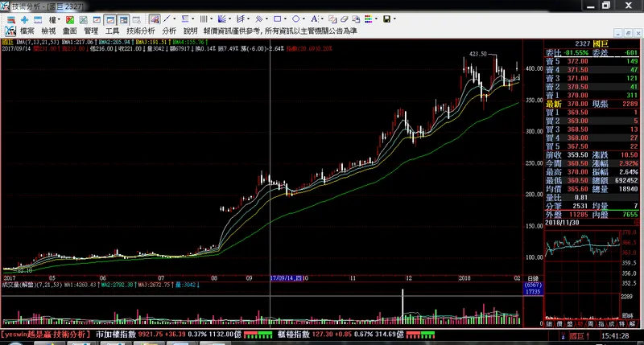Click the antenna connection icon in the status bar
The width and height of the screenshot is (644, 345).
(563, 336)
